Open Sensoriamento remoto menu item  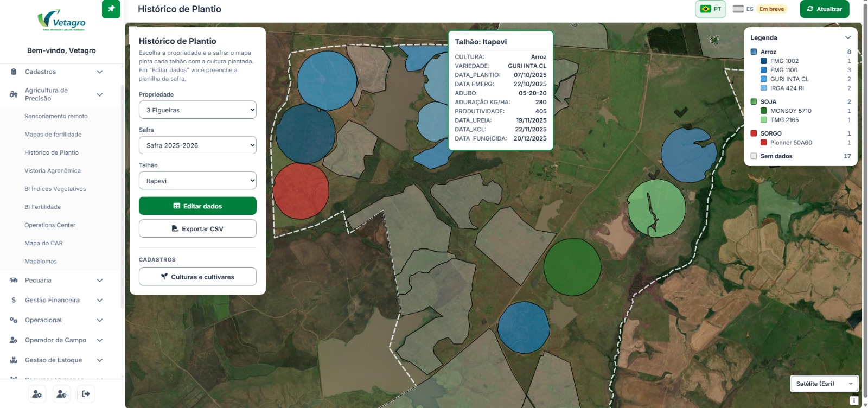click(56, 116)
